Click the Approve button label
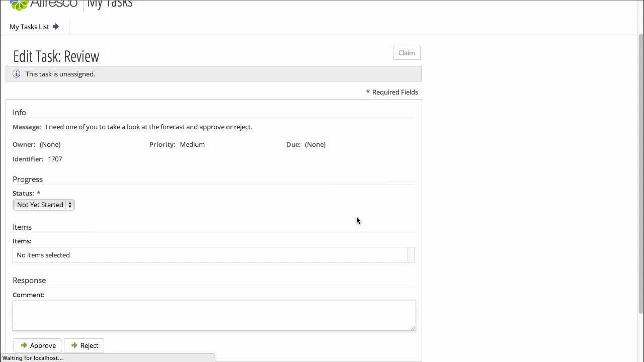The height and width of the screenshot is (362, 644). point(43,345)
